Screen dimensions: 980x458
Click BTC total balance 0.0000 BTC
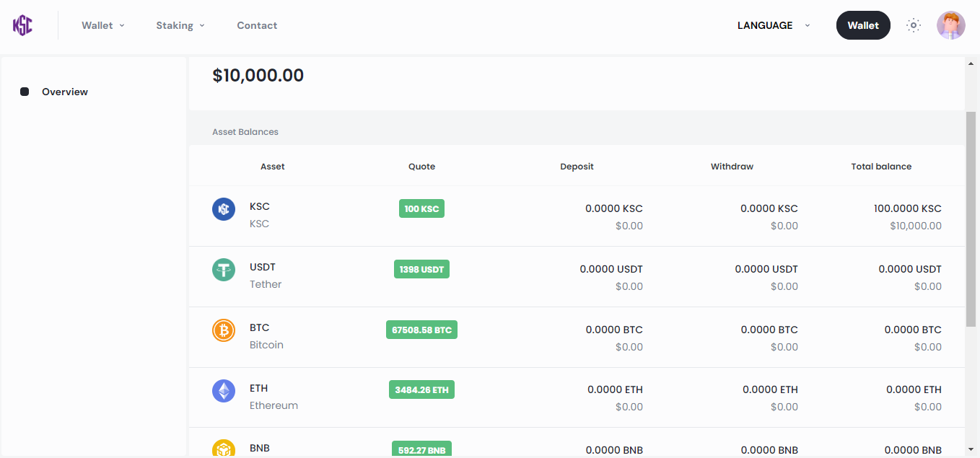[x=913, y=330]
